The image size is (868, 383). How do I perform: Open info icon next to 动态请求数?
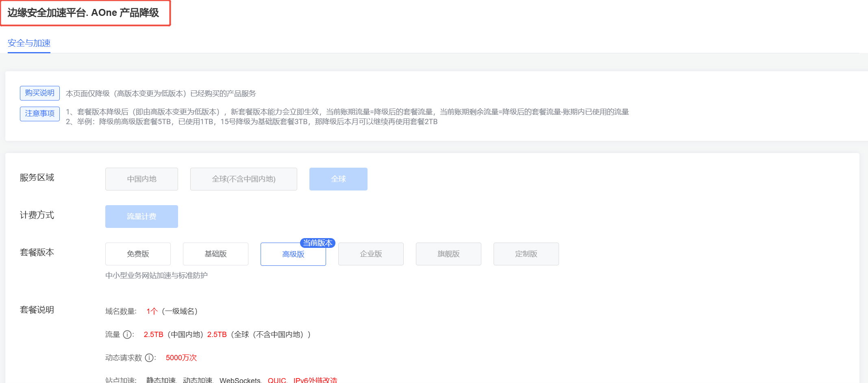[x=149, y=358]
